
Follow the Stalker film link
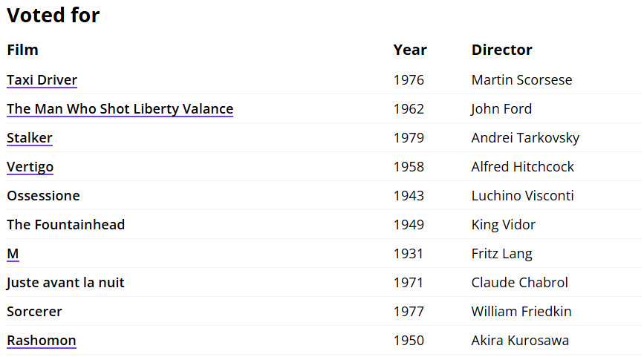tap(30, 138)
